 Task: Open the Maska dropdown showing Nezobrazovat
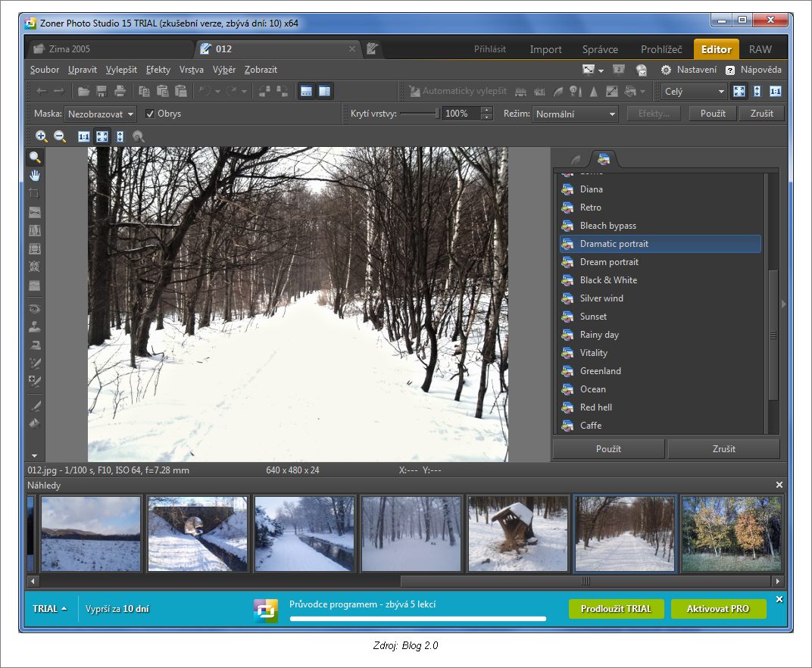point(100,114)
